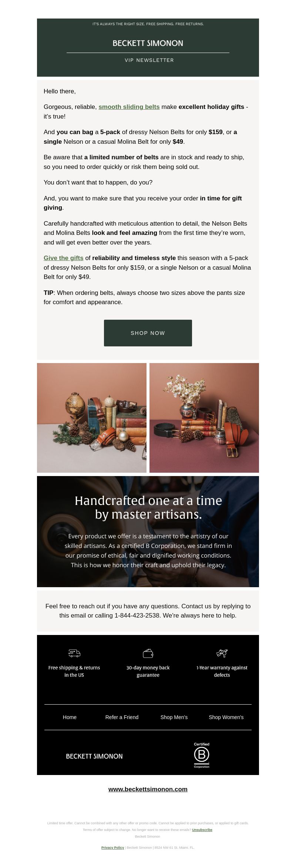Go to Shop Women's
The image size is (296, 868).
coord(226,717)
